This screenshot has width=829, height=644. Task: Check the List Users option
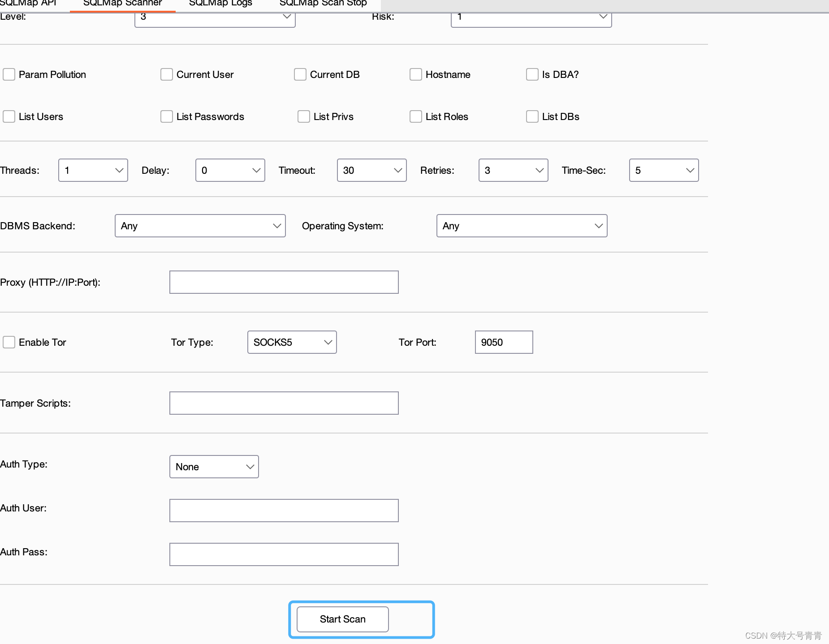[x=9, y=116]
